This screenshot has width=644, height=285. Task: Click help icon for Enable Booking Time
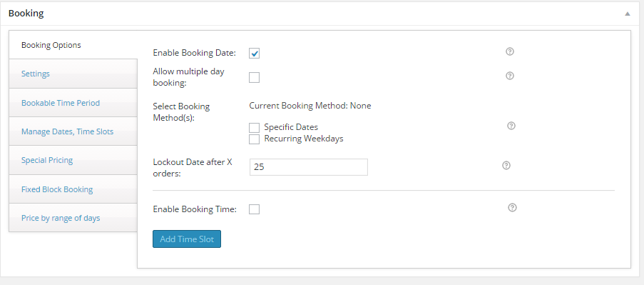(x=512, y=208)
